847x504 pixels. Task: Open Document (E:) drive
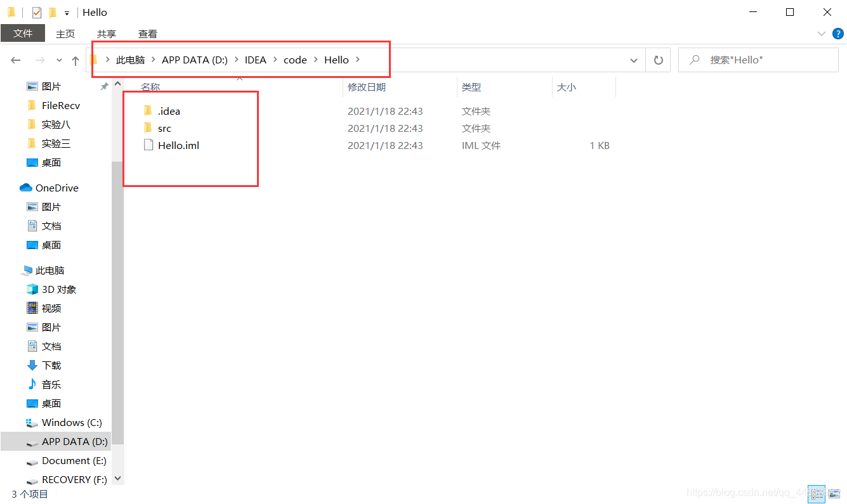tap(74, 460)
